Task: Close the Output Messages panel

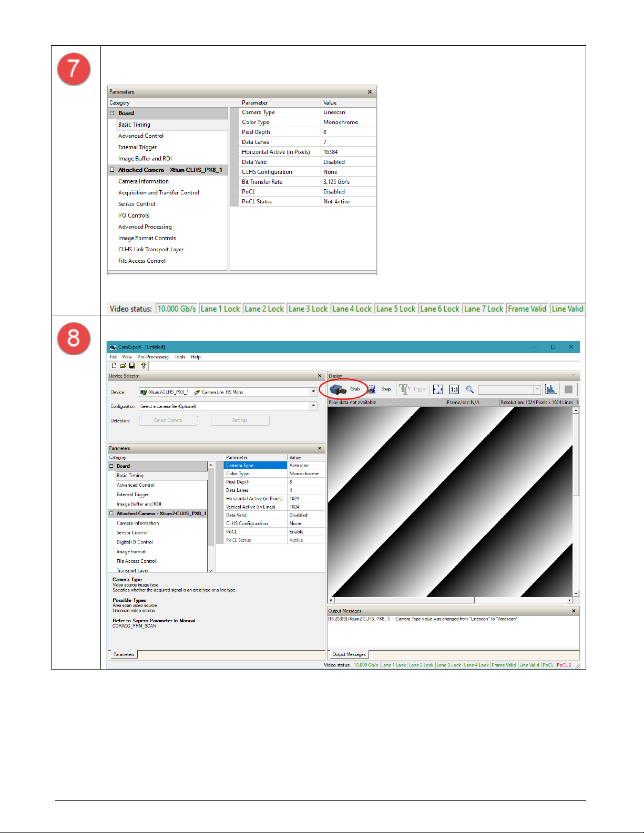Action: 574,611
